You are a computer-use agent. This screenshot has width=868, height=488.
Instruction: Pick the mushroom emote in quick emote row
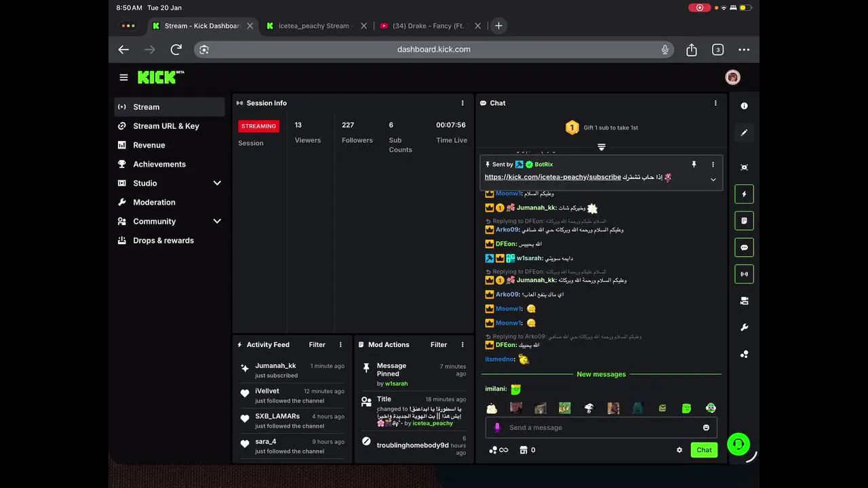coord(589,408)
